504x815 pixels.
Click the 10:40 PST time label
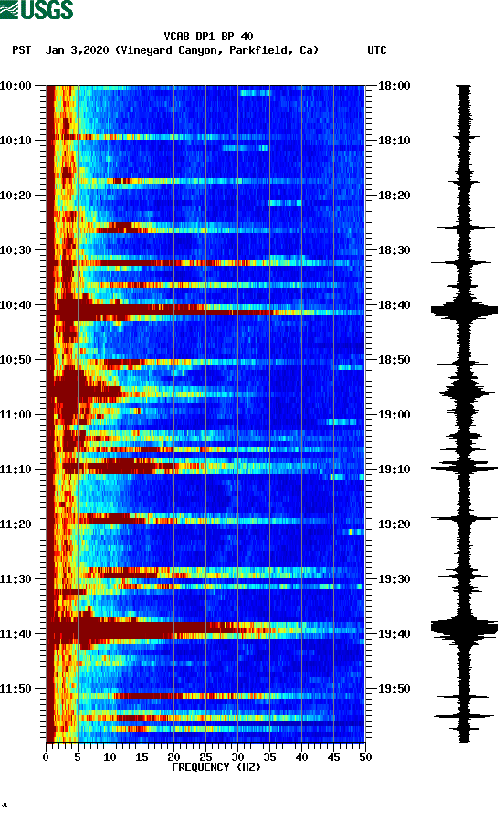(16, 304)
